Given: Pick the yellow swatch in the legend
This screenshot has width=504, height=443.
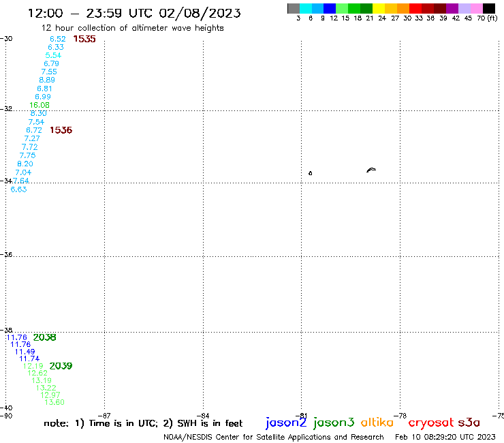Looking at the screenshot, I should [x=379, y=8].
